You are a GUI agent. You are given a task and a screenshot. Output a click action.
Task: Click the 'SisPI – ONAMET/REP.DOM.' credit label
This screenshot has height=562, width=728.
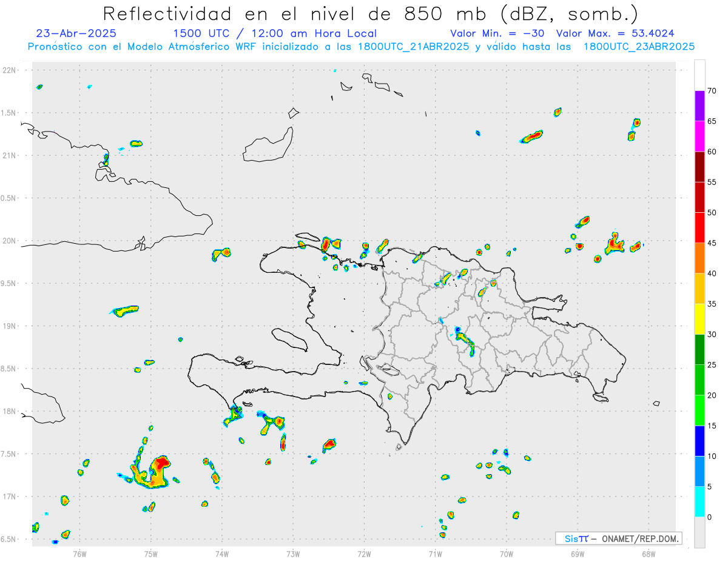(619, 538)
